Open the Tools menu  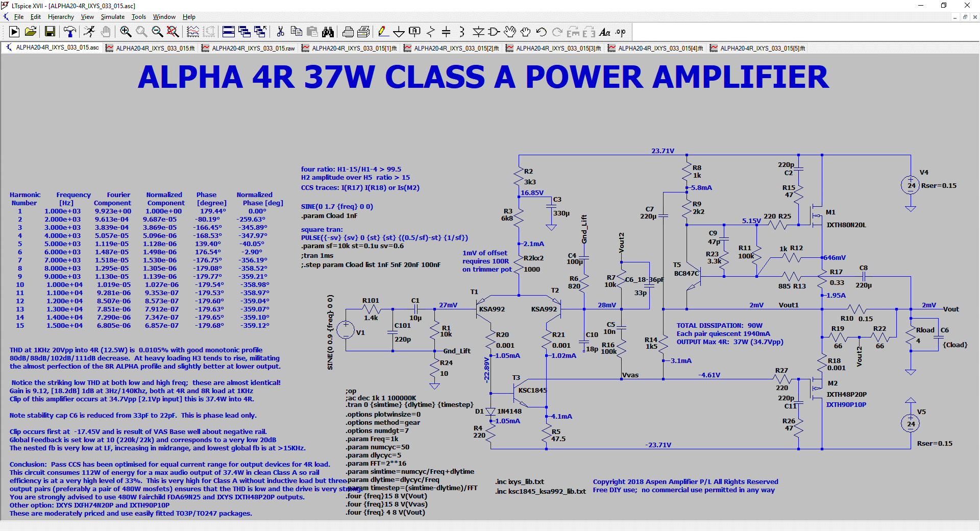click(139, 17)
